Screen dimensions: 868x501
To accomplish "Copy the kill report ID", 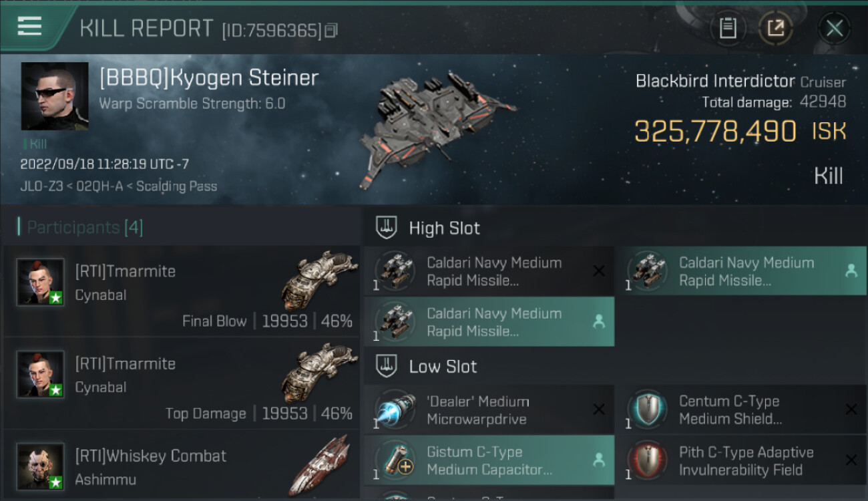I will [x=331, y=30].
